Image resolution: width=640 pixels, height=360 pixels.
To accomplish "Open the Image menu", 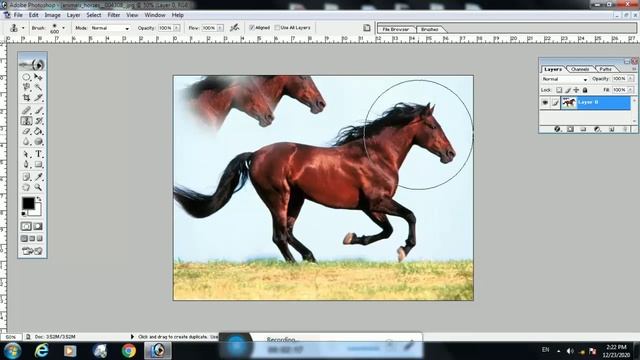I will pyautogui.click(x=52, y=15).
